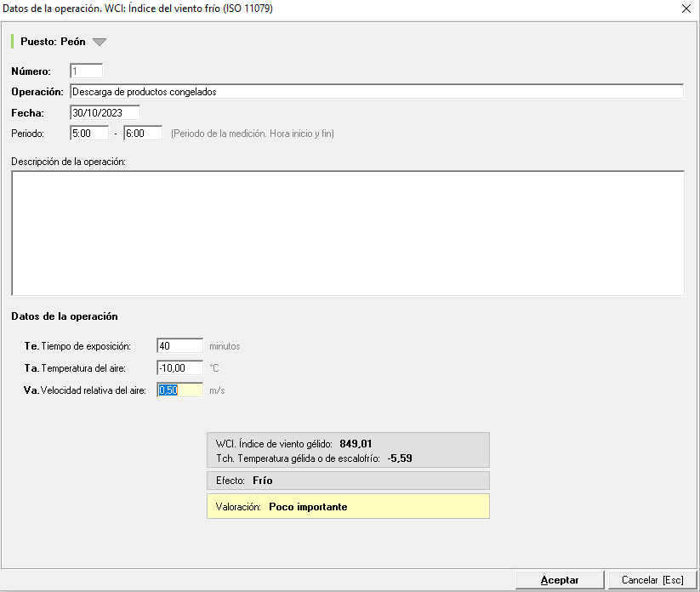The width and height of the screenshot is (700, 592).
Task: Click the Datos de la operación section heading
Action: (x=65, y=316)
